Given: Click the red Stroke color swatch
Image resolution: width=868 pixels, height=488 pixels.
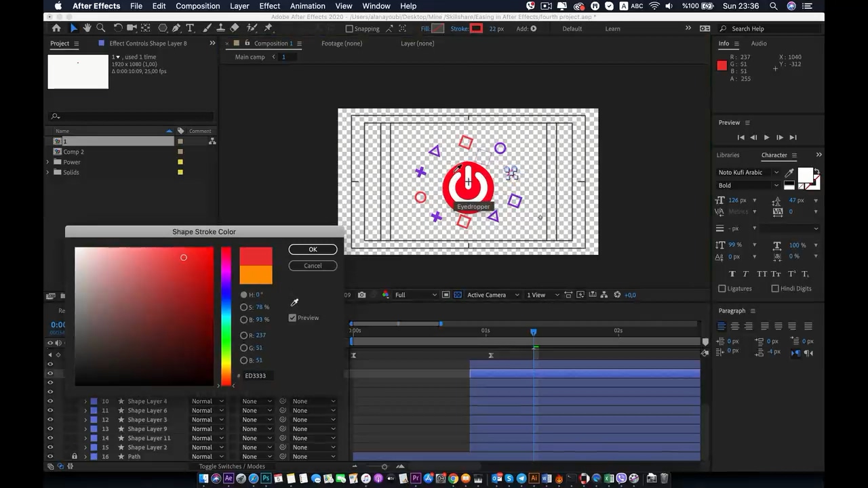Looking at the screenshot, I should click(477, 28).
